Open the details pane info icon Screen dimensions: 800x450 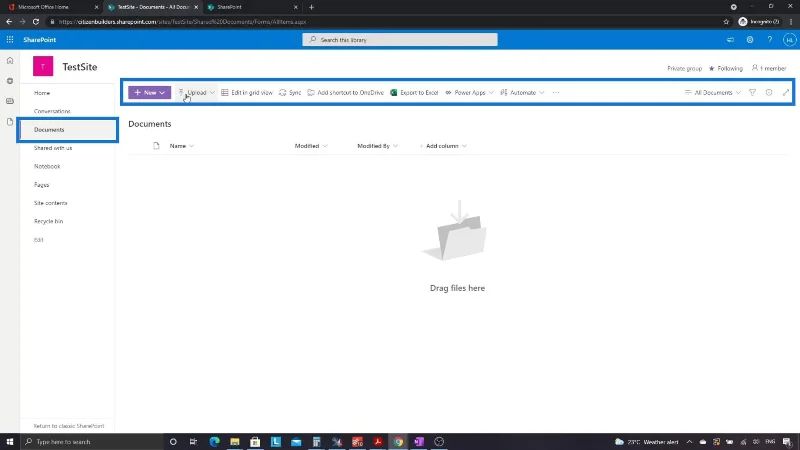coord(769,92)
